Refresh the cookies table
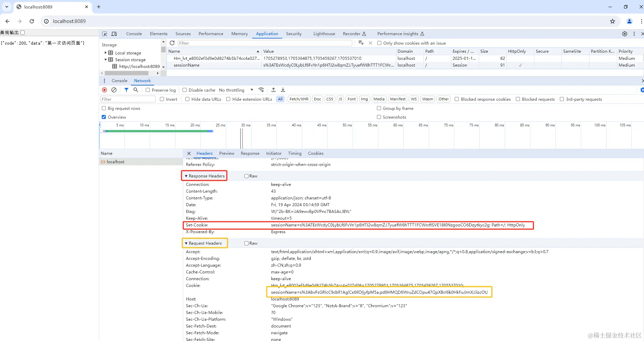The width and height of the screenshot is (644, 341). tap(172, 43)
